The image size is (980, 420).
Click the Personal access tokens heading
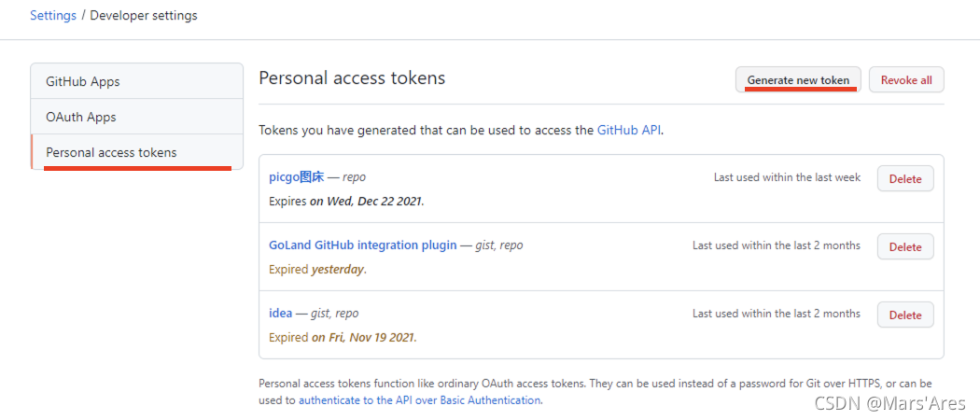[x=352, y=78]
